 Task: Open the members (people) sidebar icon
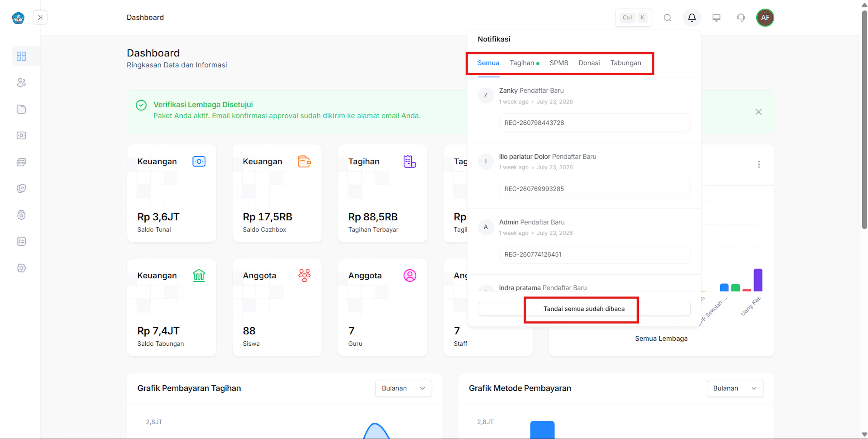click(21, 83)
